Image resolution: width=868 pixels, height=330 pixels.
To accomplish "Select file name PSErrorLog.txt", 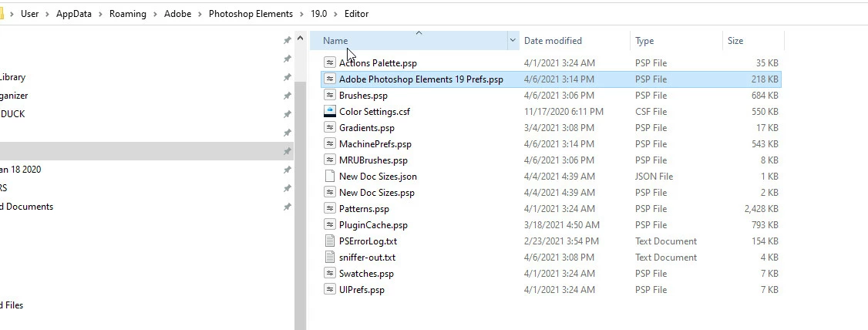I will point(368,241).
